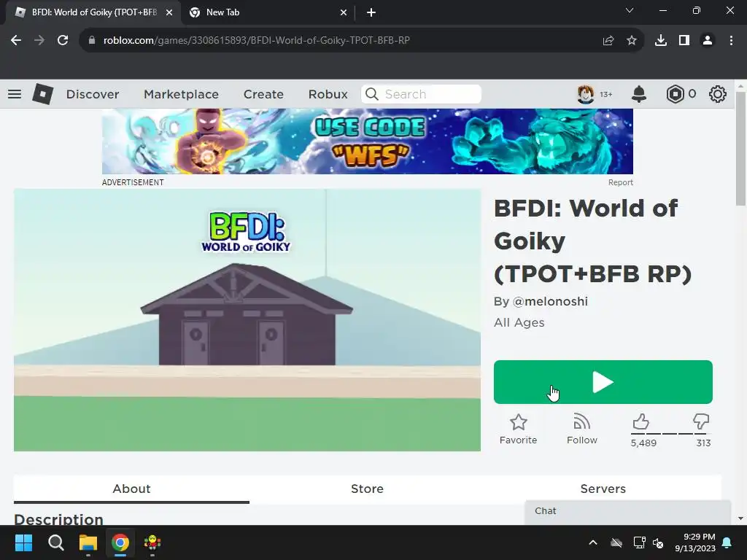
Task: Open the Robux menu item
Action: 328,94
